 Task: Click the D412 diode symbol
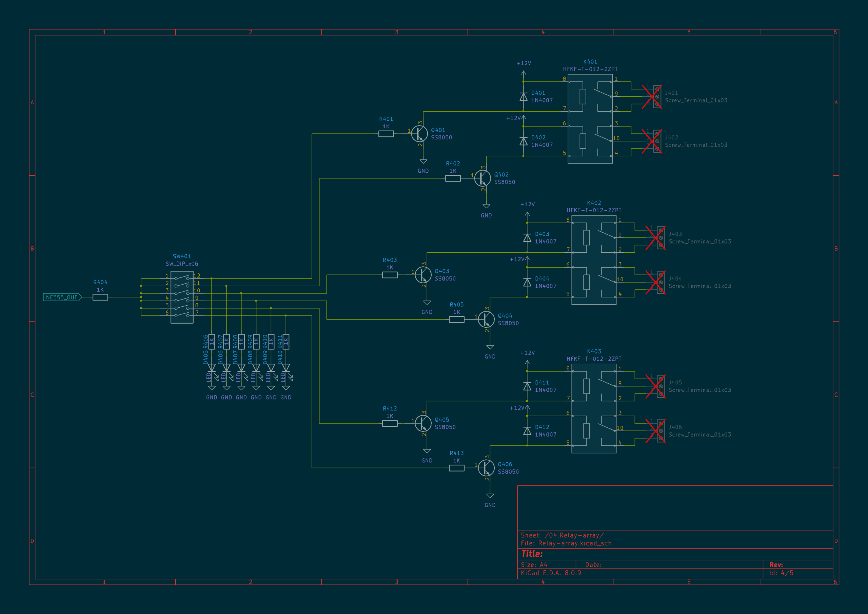(527, 431)
